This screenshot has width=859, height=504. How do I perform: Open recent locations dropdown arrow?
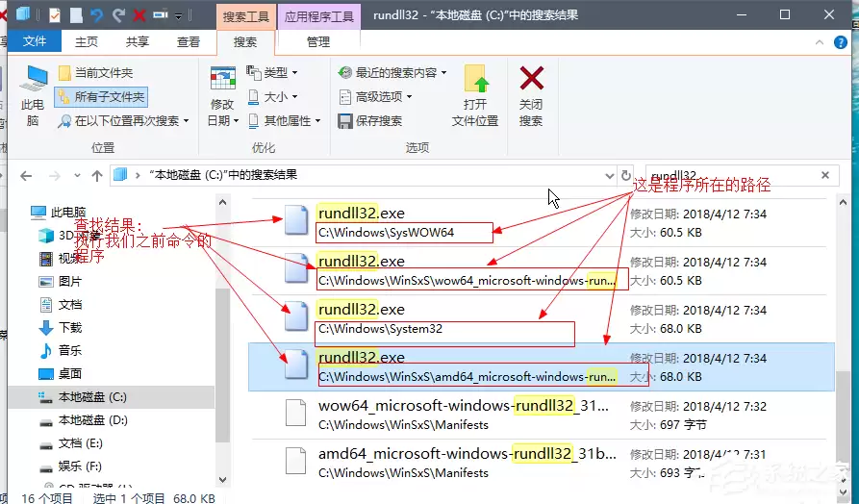[77, 176]
